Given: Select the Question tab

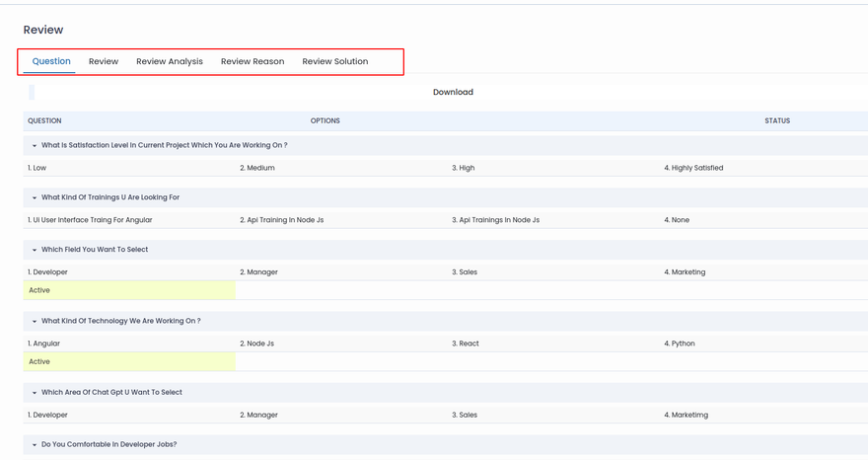Looking at the screenshot, I should tap(51, 61).
